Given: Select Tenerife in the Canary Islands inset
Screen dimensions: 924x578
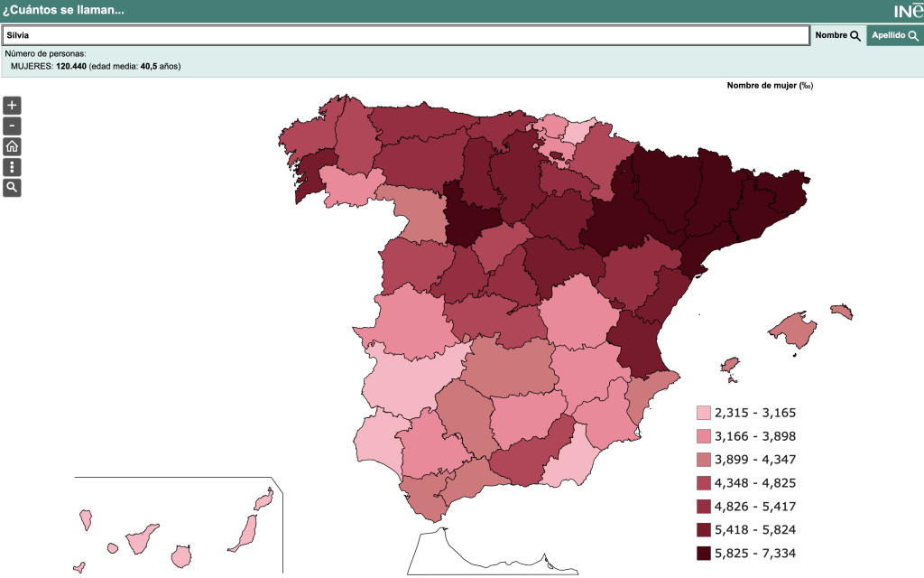Looking at the screenshot, I should pyautogui.click(x=141, y=540).
